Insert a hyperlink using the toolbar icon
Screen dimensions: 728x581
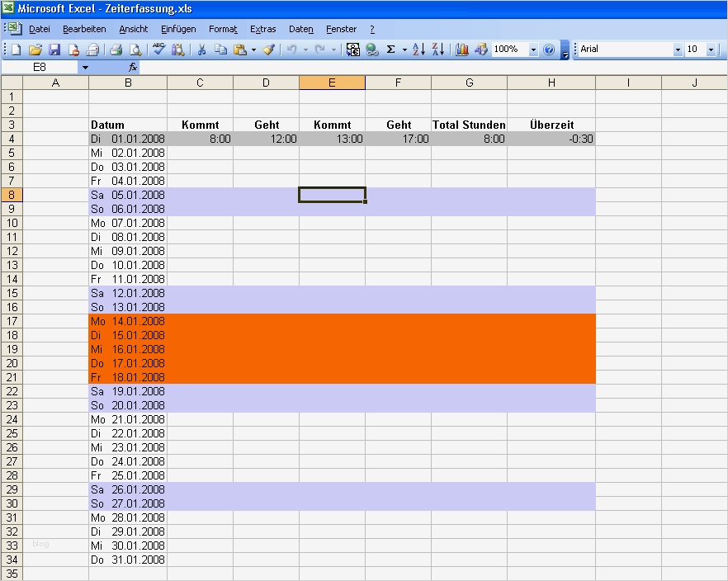click(x=373, y=50)
